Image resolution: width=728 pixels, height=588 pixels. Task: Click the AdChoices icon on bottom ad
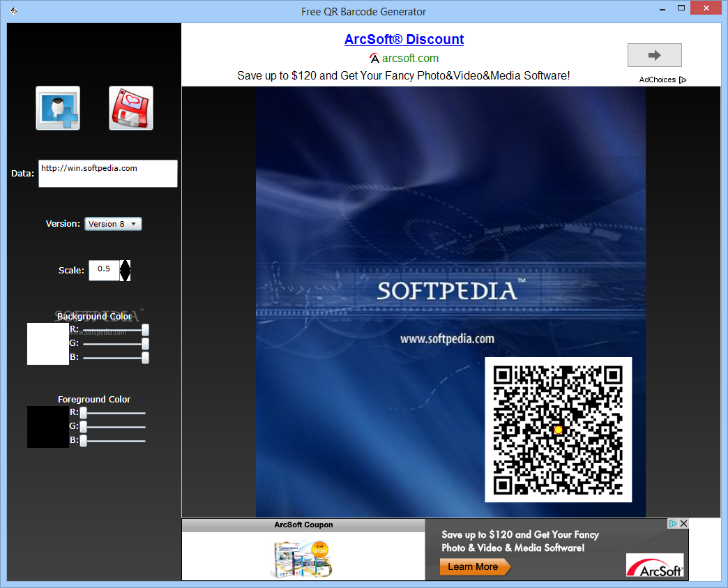(x=672, y=523)
